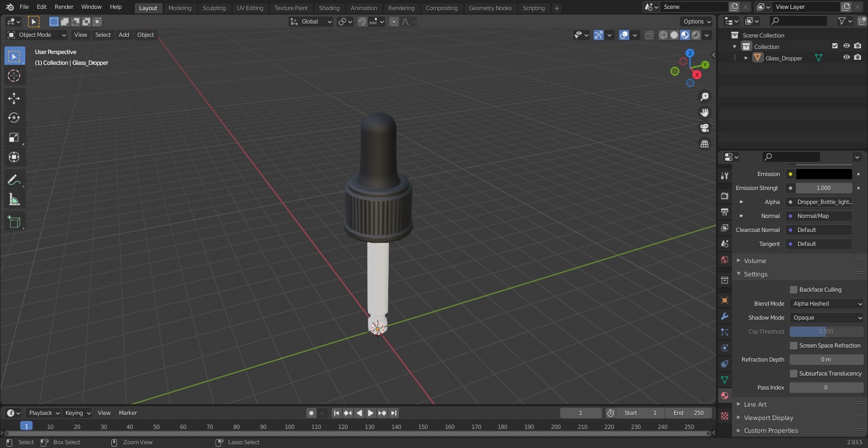868x448 pixels.
Task: Expand Glass_Dropper in outliner
Action: 746,58
